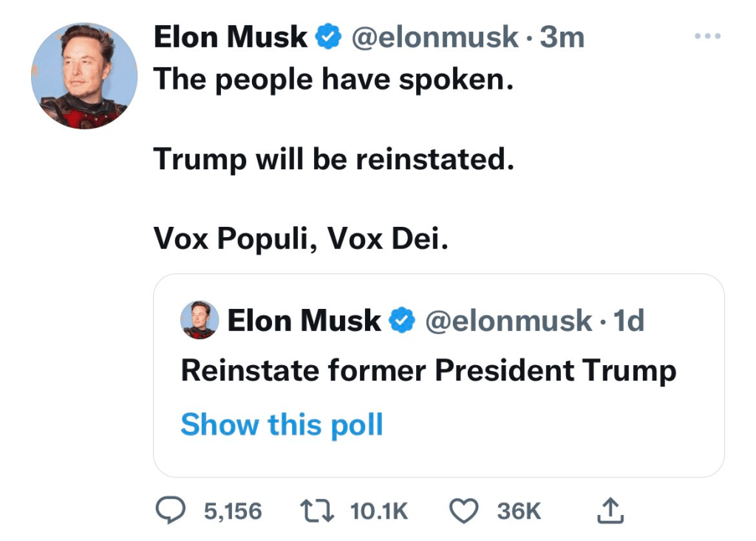
Task: Like the tweet with the heart icon
Action: pos(464,510)
